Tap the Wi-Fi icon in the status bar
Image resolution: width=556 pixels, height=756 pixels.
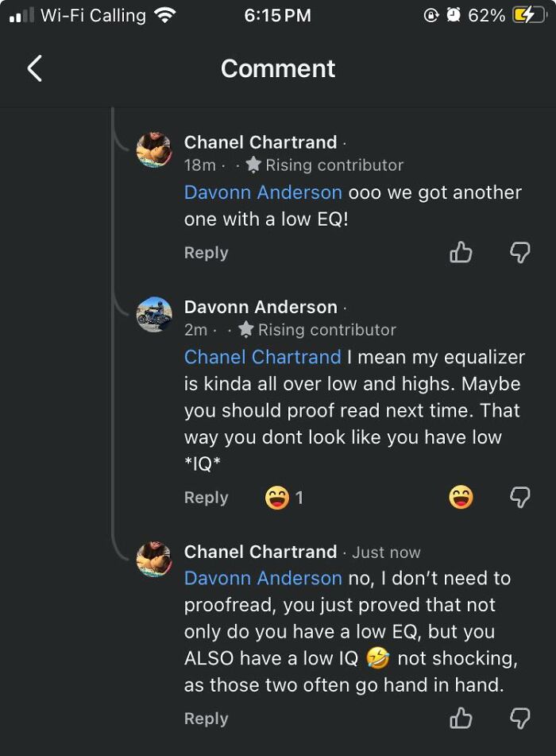(163, 14)
